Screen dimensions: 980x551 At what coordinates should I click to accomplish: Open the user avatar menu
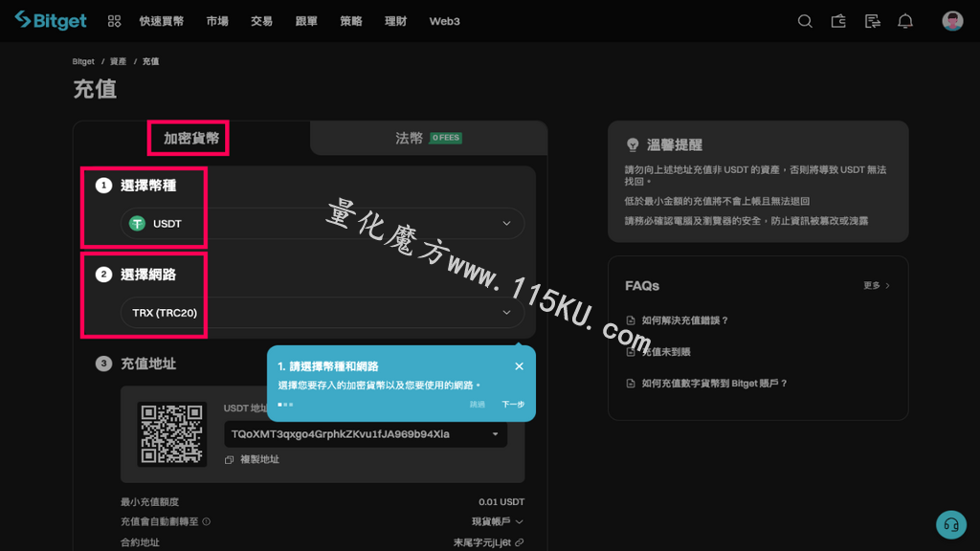coord(952,21)
